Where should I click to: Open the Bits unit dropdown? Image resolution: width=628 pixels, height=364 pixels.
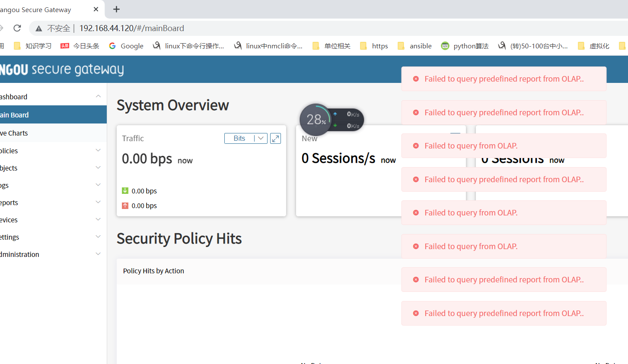click(245, 138)
